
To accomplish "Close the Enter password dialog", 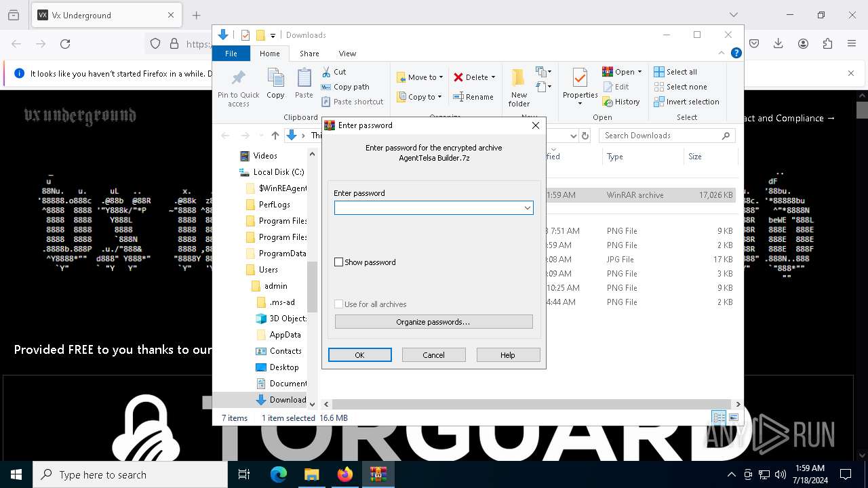I will (535, 125).
